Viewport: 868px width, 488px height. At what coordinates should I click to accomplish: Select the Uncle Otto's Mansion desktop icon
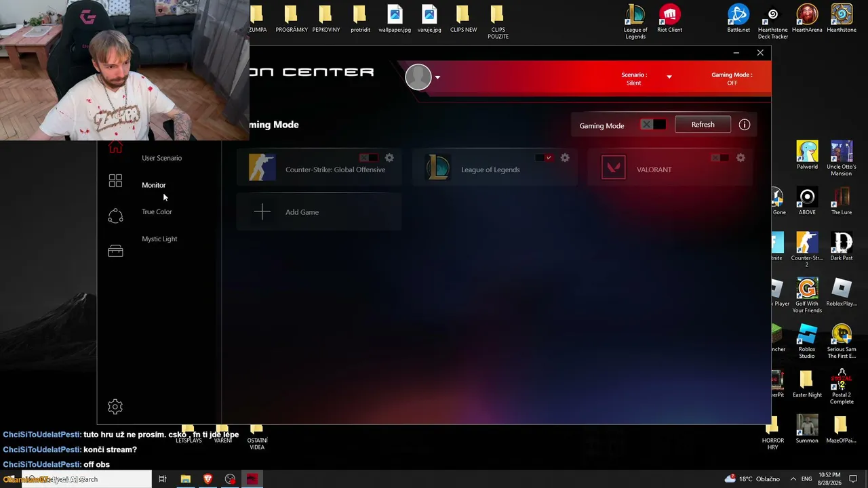coord(842,159)
